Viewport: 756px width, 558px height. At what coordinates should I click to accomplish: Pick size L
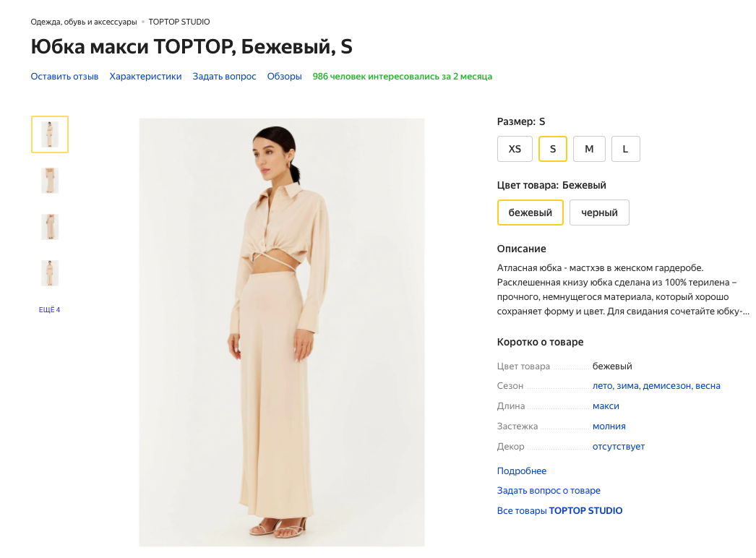pos(625,149)
